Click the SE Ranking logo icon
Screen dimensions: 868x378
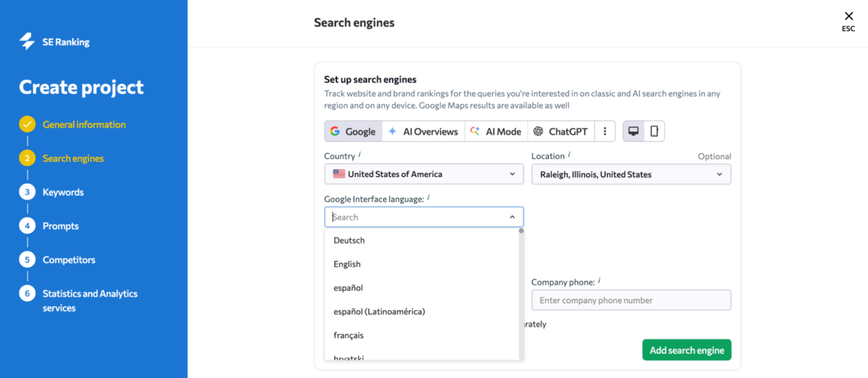pos(27,42)
